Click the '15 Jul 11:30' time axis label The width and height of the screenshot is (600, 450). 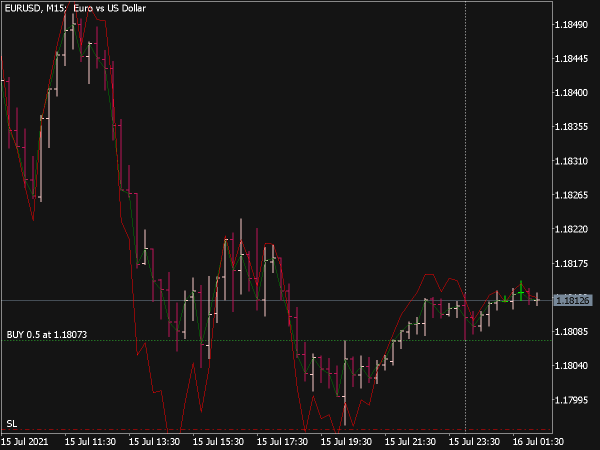[x=90, y=442]
